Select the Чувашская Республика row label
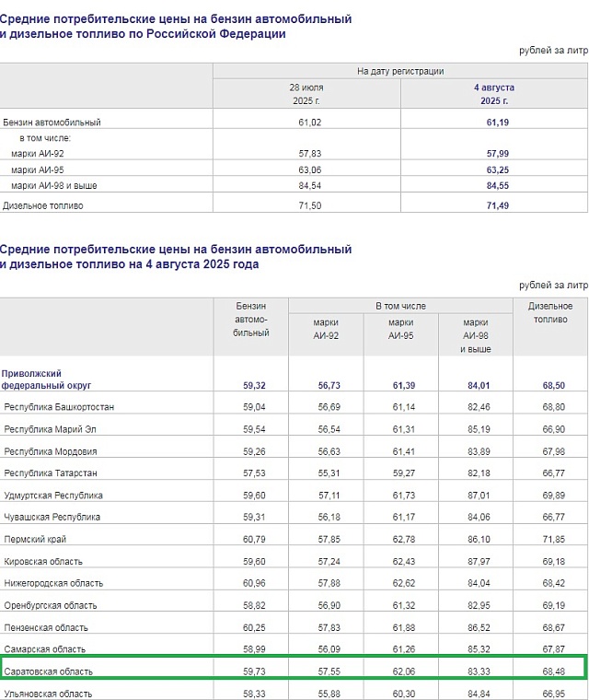The height and width of the screenshot is (700, 589). click(x=52, y=517)
